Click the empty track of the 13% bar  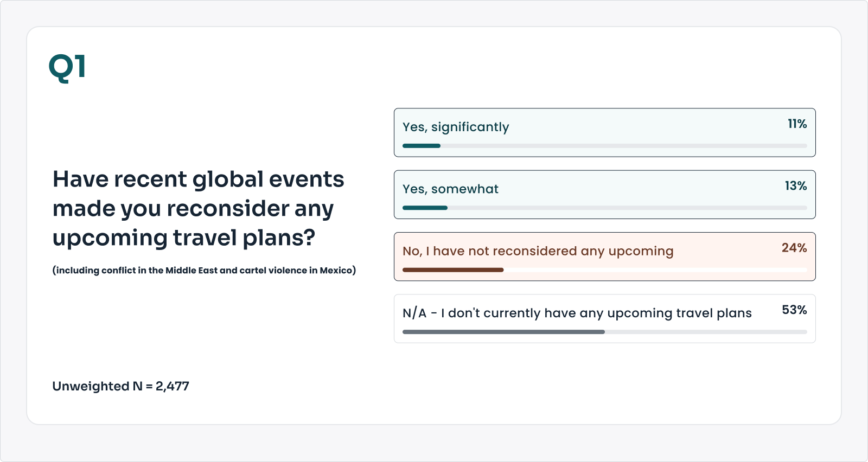click(x=627, y=208)
